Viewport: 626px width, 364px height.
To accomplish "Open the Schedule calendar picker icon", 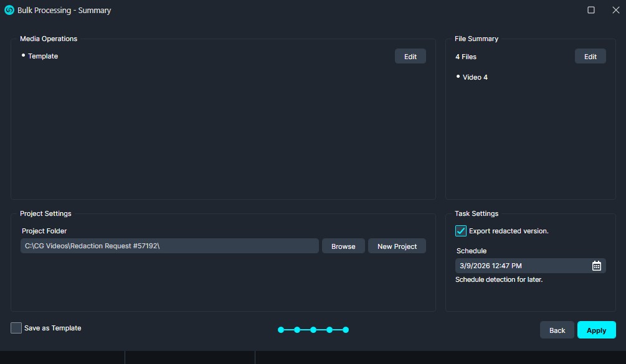I will 596,266.
